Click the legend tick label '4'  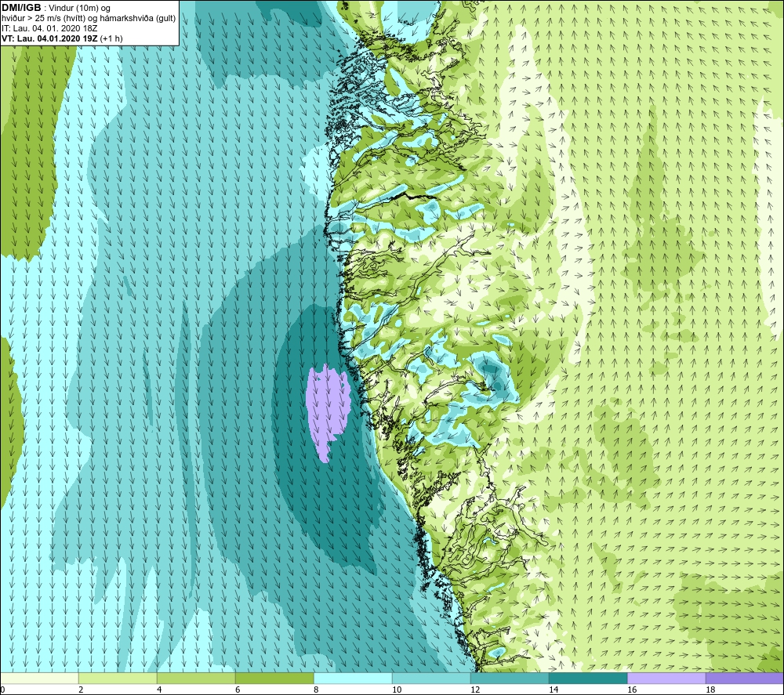tap(159, 690)
